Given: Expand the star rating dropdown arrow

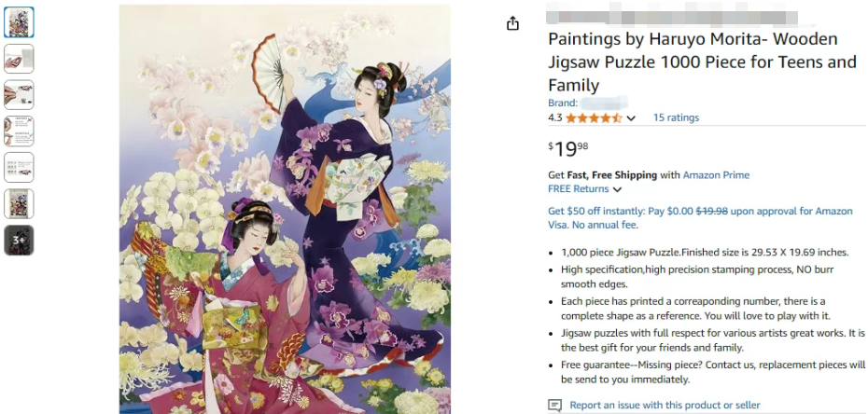Looking at the screenshot, I should point(631,118).
